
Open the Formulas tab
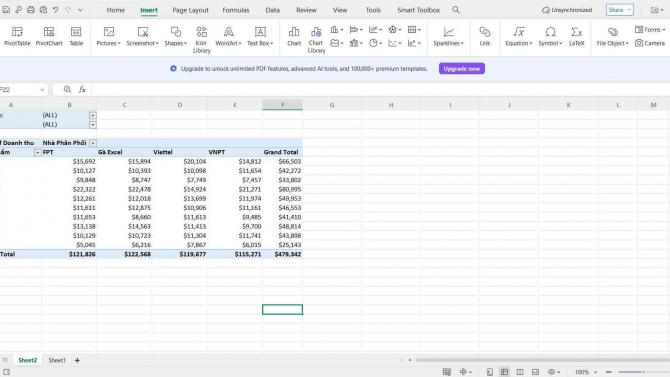(x=236, y=10)
